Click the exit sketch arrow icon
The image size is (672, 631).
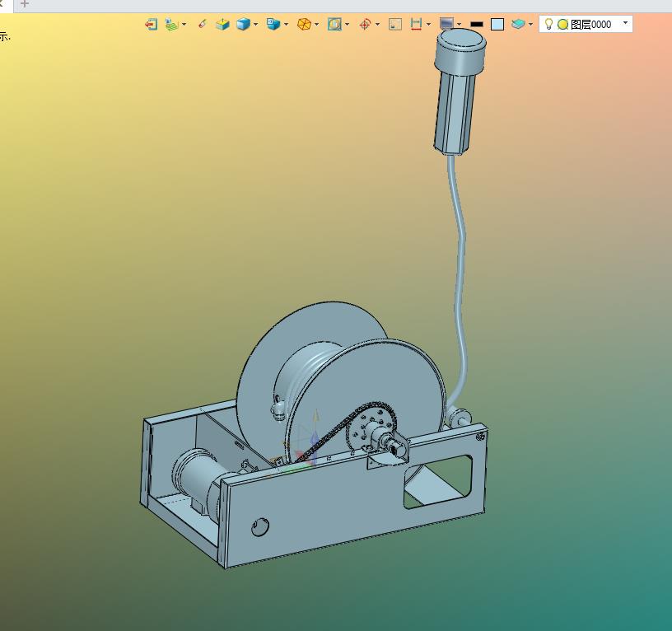pyautogui.click(x=151, y=24)
